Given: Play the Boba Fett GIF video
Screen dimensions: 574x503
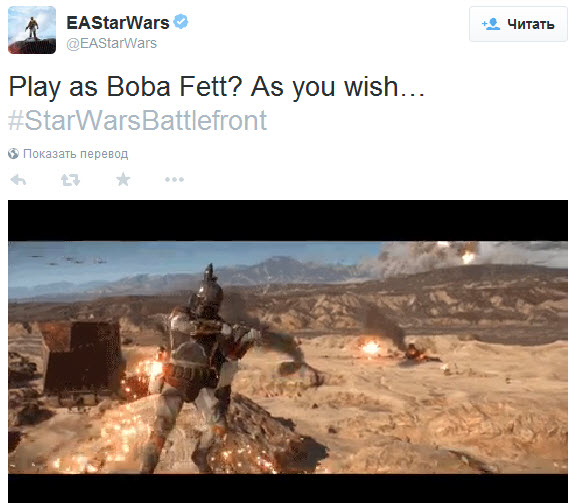Looking at the screenshot, I should [288, 351].
